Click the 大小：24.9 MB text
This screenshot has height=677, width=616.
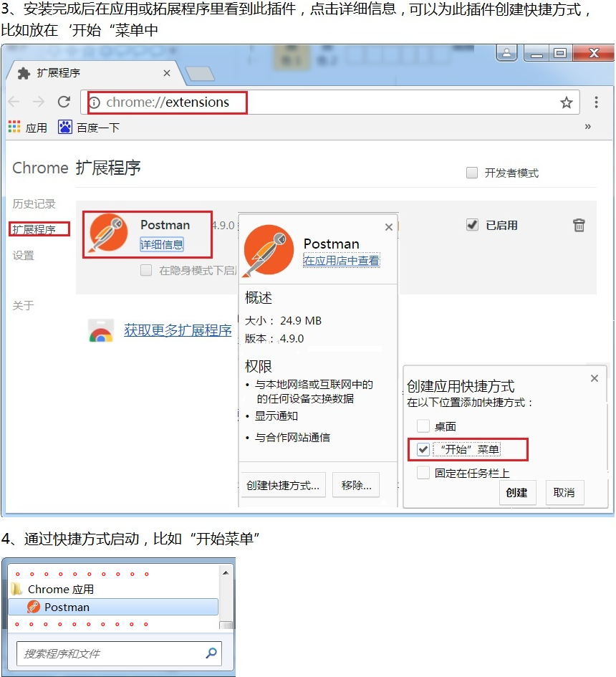click(283, 321)
